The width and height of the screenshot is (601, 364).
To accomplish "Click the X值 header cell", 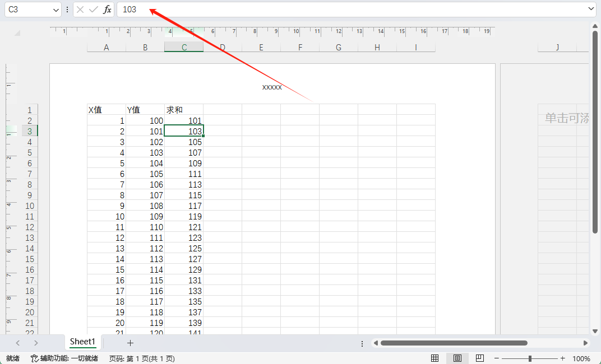I will pyautogui.click(x=107, y=110).
